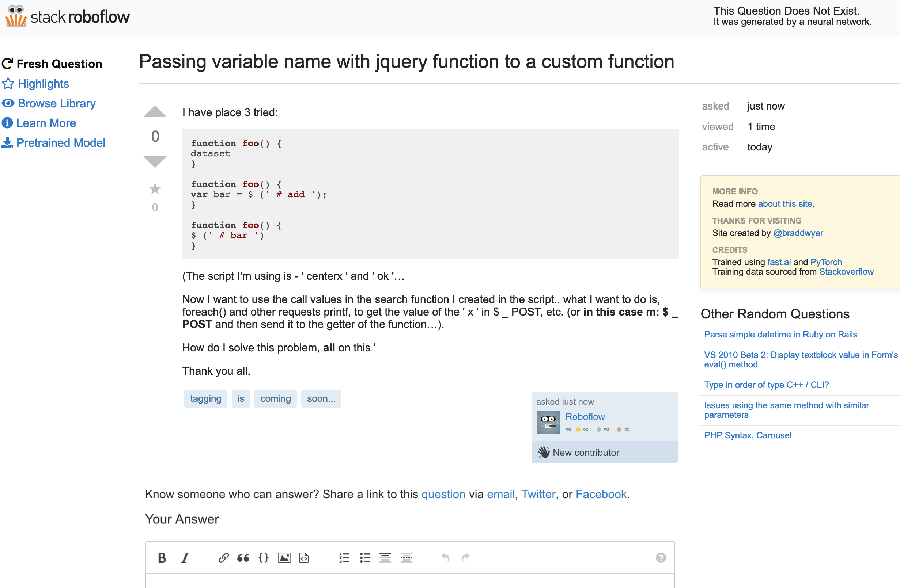Viewport: 900px width, 588px height.
Task: Click the numbered list icon
Action: [344, 557]
